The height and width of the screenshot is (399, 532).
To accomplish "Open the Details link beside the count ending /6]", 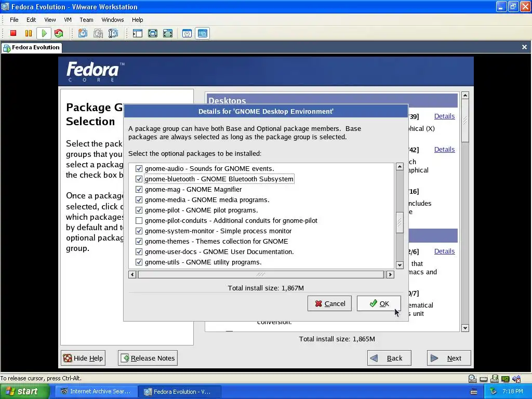I will point(445,251).
